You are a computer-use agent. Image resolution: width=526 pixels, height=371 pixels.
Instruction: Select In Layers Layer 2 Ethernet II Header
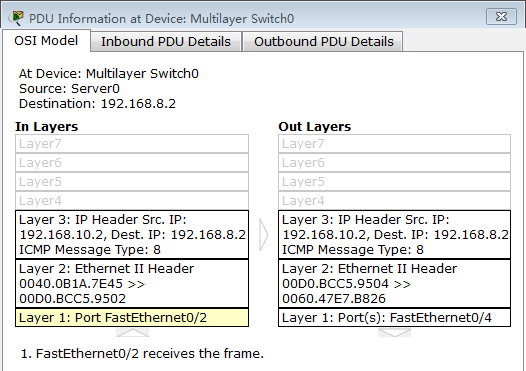coord(132,283)
